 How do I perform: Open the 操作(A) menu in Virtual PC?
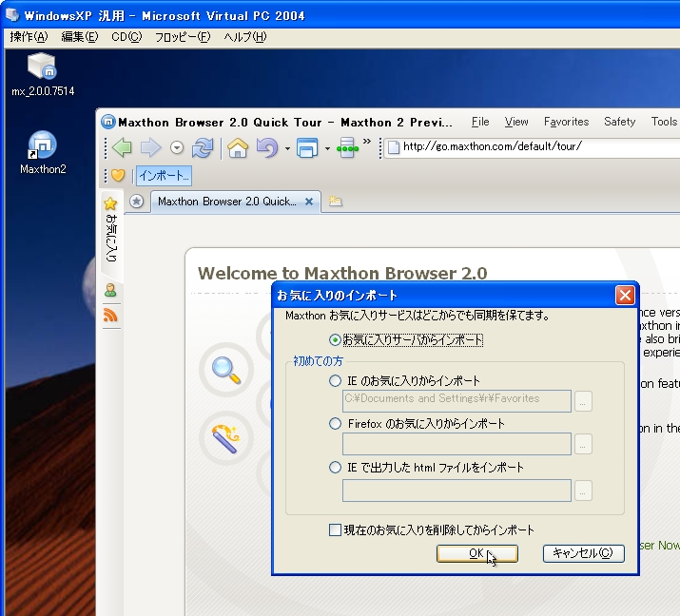point(29,37)
